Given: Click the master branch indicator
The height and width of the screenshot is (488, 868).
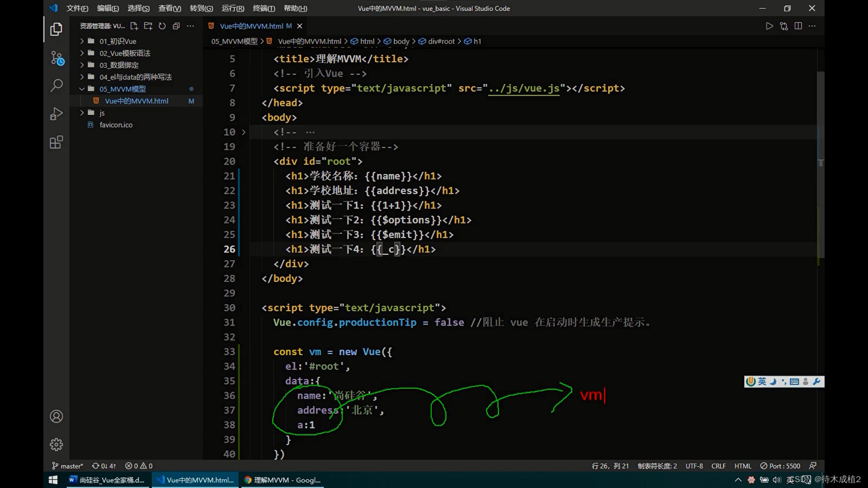Looking at the screenshot, I should pos(67,466).
